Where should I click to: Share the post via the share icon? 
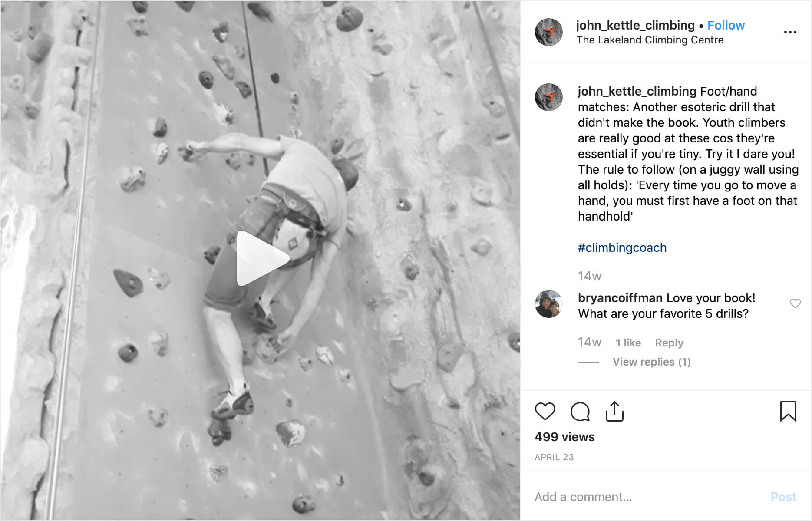click(614, 411)
